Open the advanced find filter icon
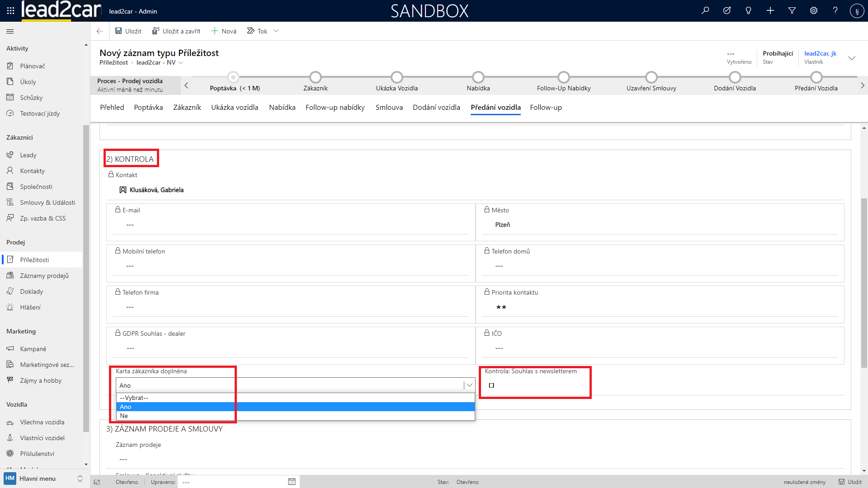The height and width of the screenshot is (488, 868). 792,10
